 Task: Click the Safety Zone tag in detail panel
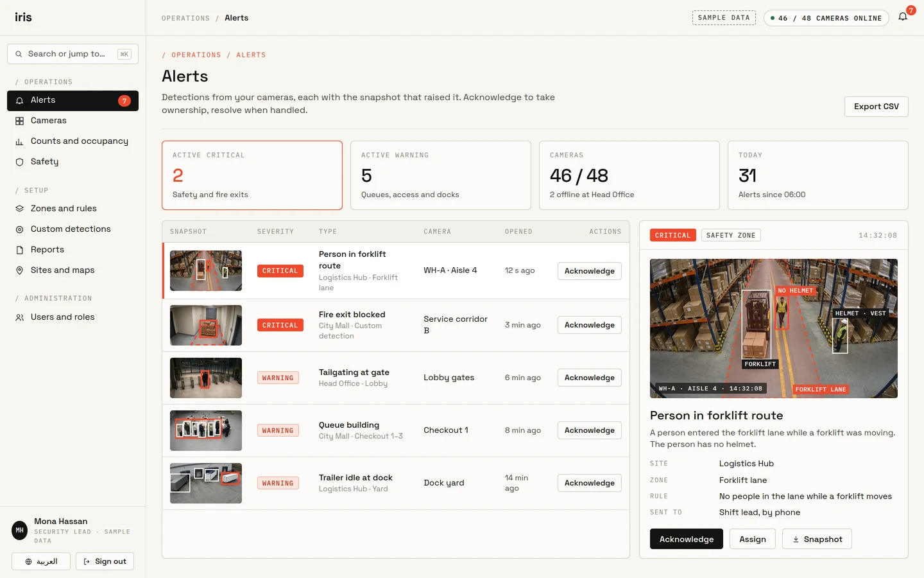[x=731, y=236]
